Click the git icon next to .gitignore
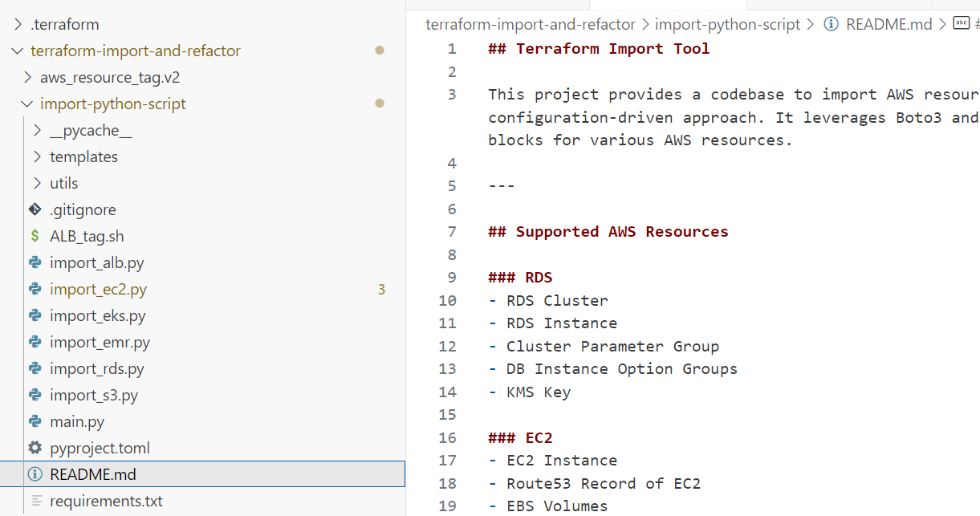 [35, 210]
